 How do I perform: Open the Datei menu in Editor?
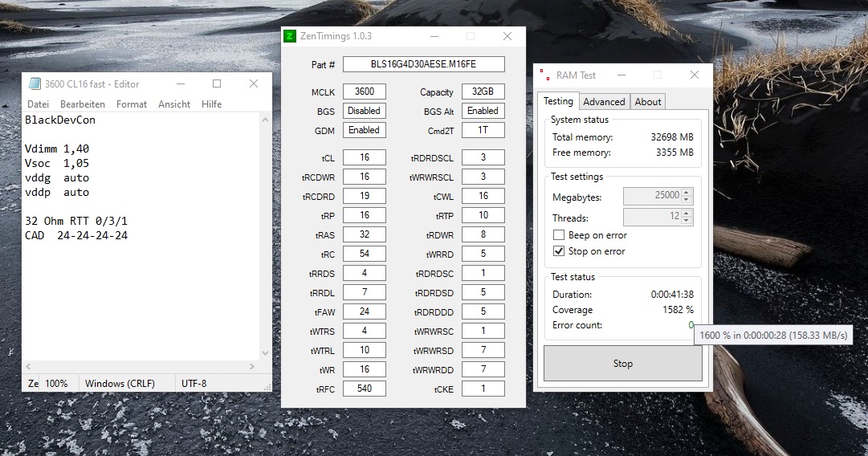[39, 104]
